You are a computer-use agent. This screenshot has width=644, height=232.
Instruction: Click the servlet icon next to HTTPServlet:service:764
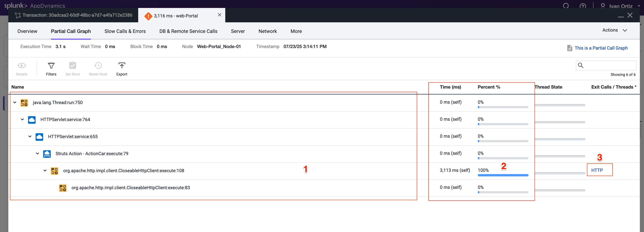pos(32,120)
